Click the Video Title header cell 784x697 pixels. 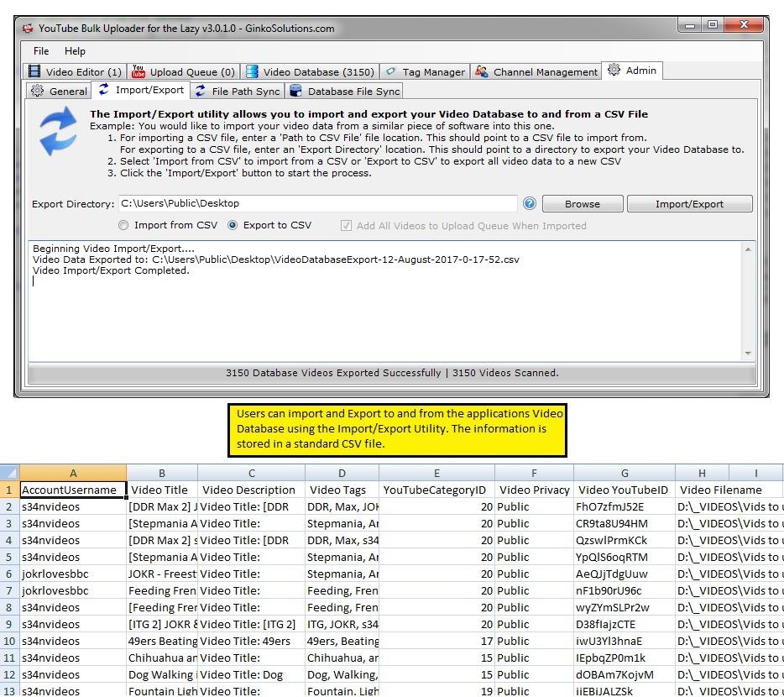(x=162, y=490)
